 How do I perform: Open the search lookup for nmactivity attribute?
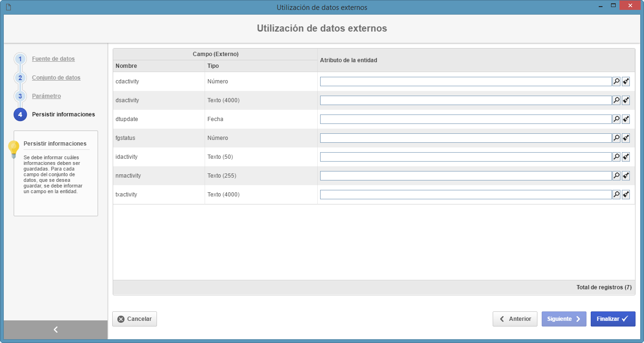point(616,176)
